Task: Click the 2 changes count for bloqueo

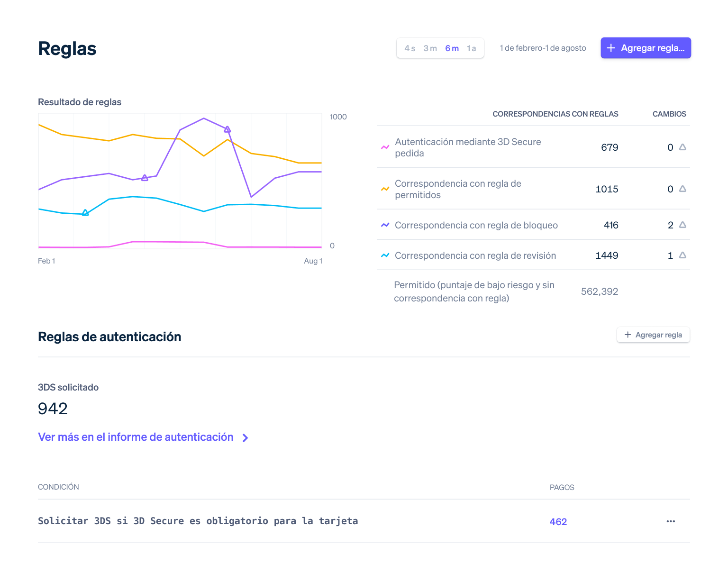Action: coord(670,225)
